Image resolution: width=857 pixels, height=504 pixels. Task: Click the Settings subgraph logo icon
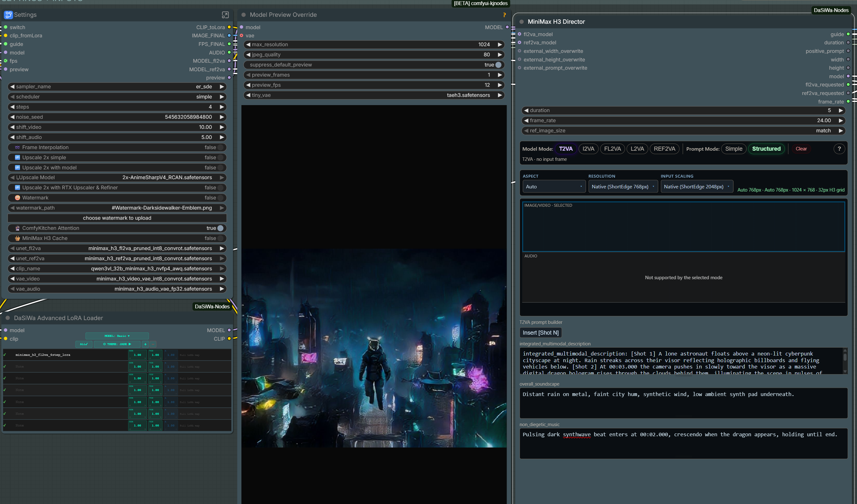(x=8, y=15)
